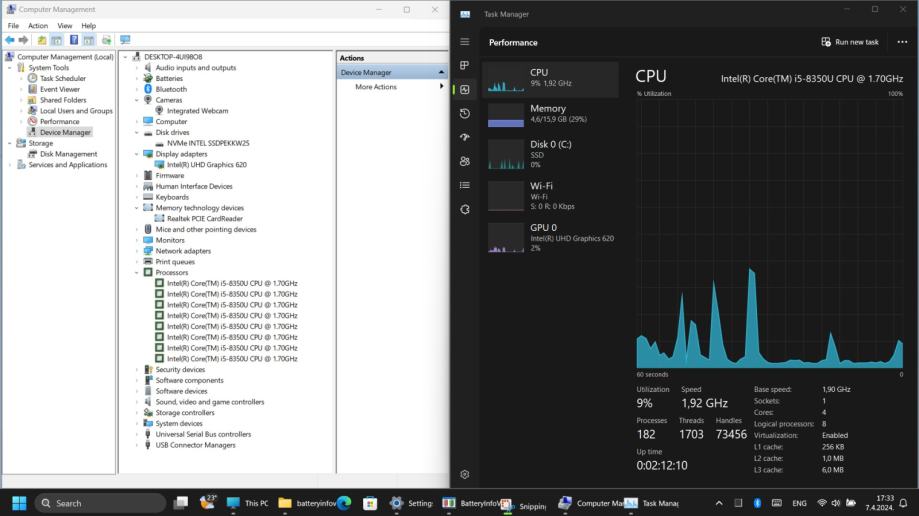Expand the Bluetooth device category
Screen dimensions: 919x516
tap(137, 89)
